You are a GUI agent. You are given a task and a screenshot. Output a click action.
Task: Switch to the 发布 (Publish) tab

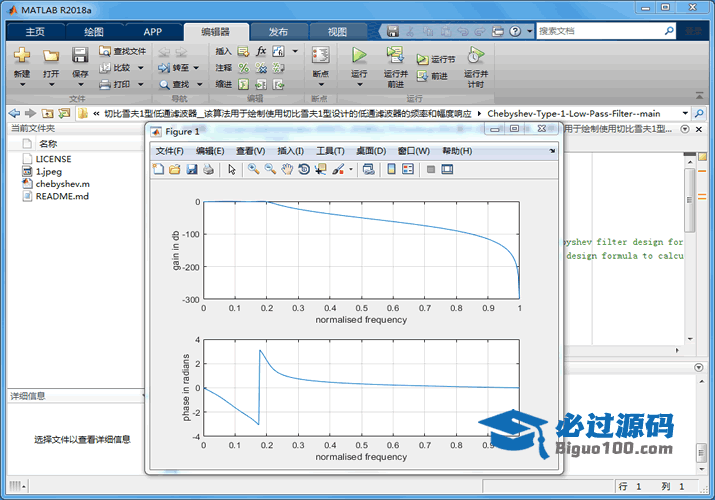coord(278,32)
